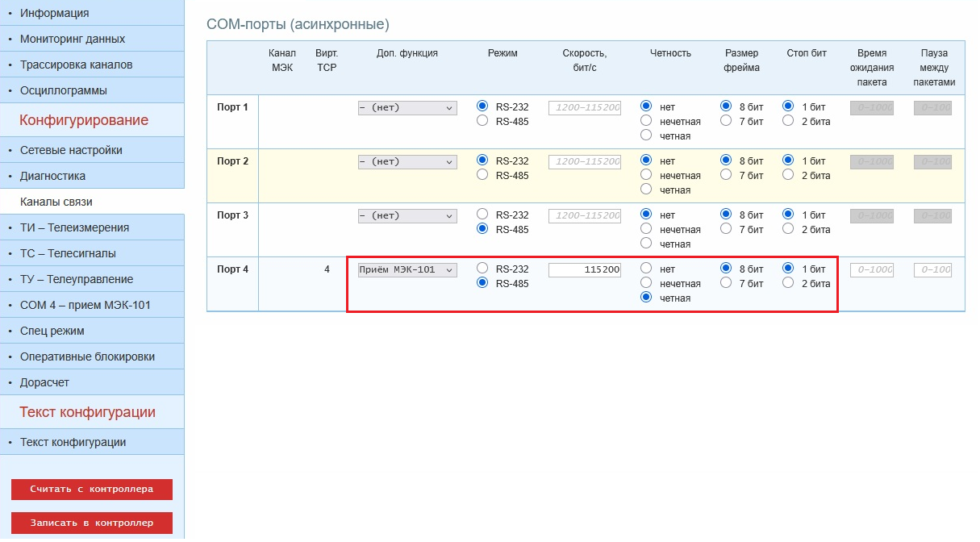
Task: Open COM 4 – прием МЭК-101 page
Action: 85,305
